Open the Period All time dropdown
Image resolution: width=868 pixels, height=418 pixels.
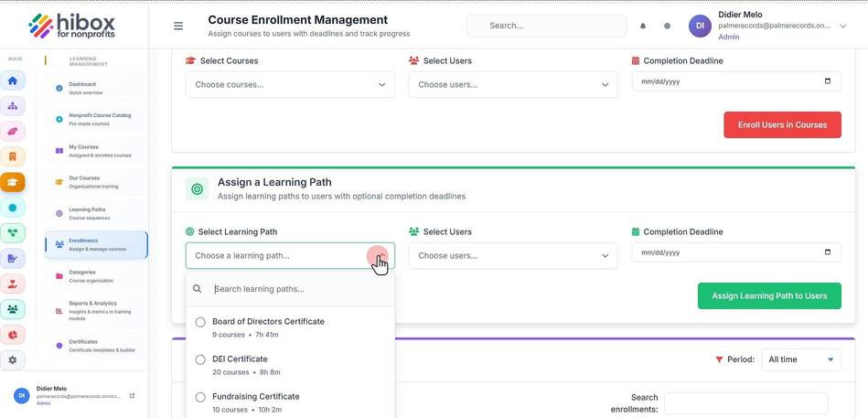[801, 359]
